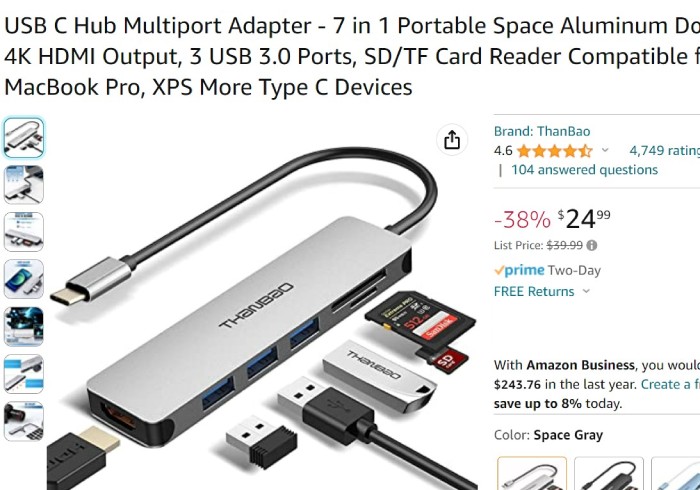This screenshot has height=490, width=700.
Task: Select the second product thumbnail
Action: (x=24, y=184)
